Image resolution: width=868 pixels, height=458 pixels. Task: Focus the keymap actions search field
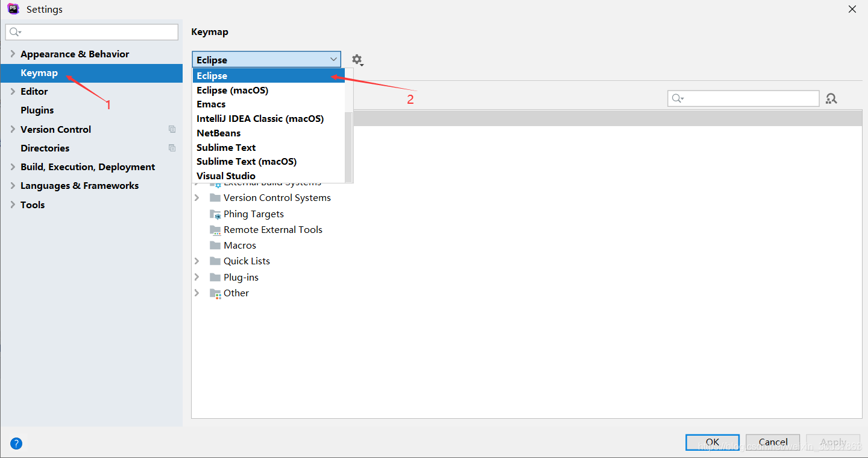(743, 98)
